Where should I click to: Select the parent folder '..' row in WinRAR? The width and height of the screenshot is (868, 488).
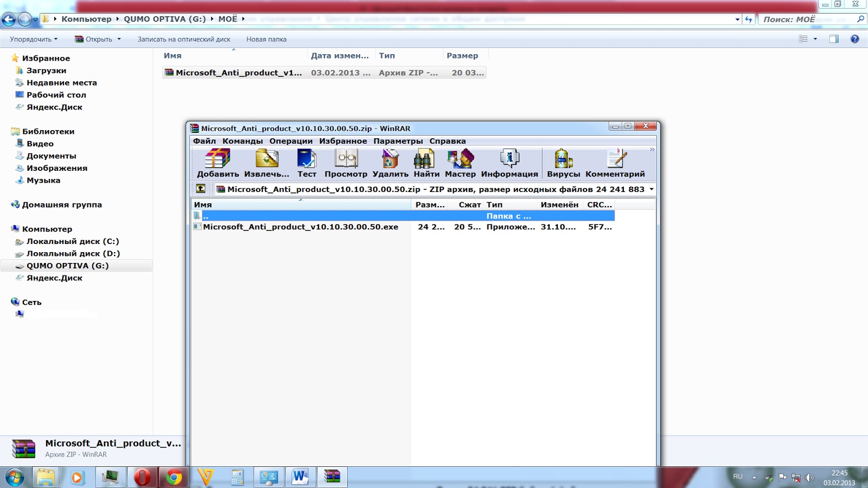tap(403, 216)
